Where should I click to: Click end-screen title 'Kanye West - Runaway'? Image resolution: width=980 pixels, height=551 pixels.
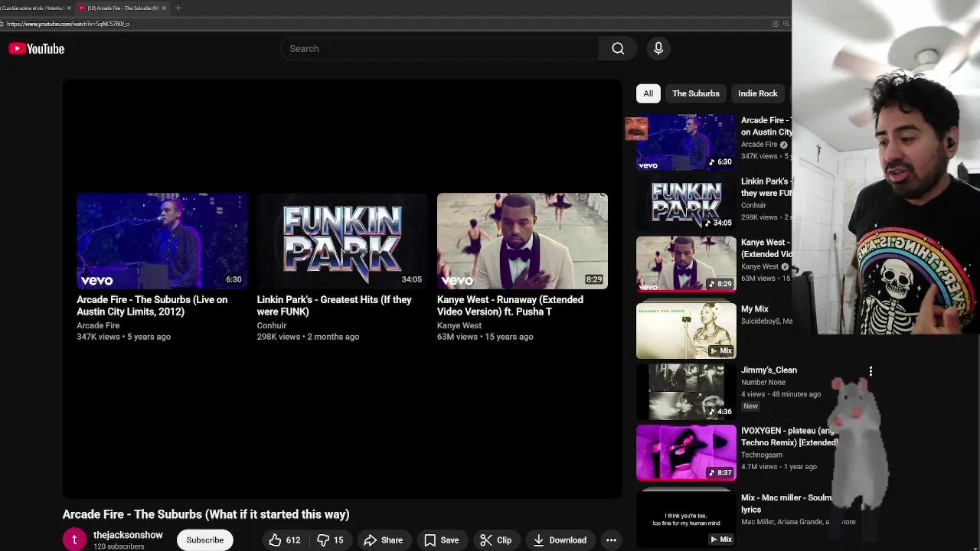510,305
